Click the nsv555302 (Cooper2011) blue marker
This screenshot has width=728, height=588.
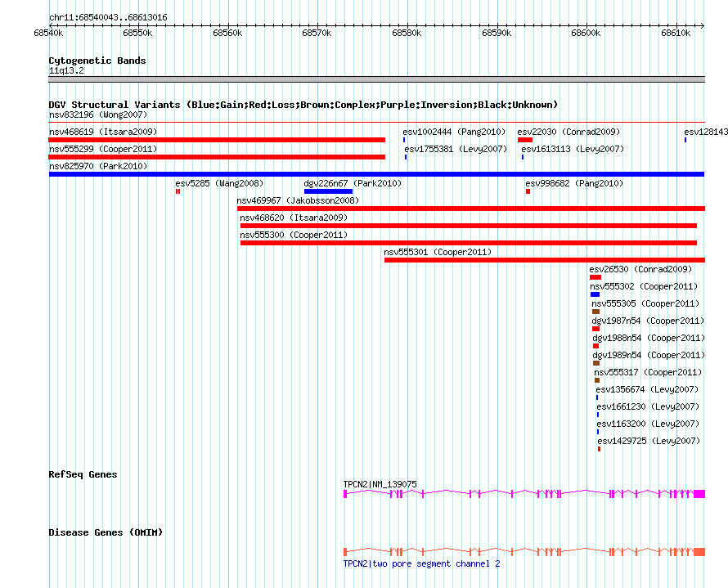595,294
